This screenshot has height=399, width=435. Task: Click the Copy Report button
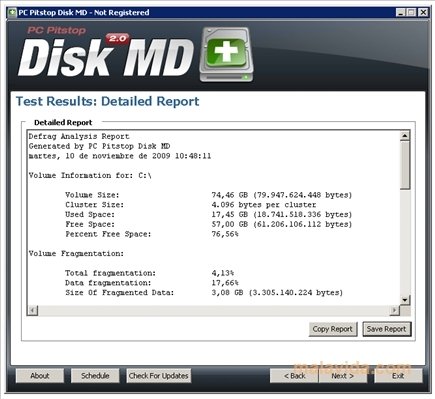[x=333, y=329]
